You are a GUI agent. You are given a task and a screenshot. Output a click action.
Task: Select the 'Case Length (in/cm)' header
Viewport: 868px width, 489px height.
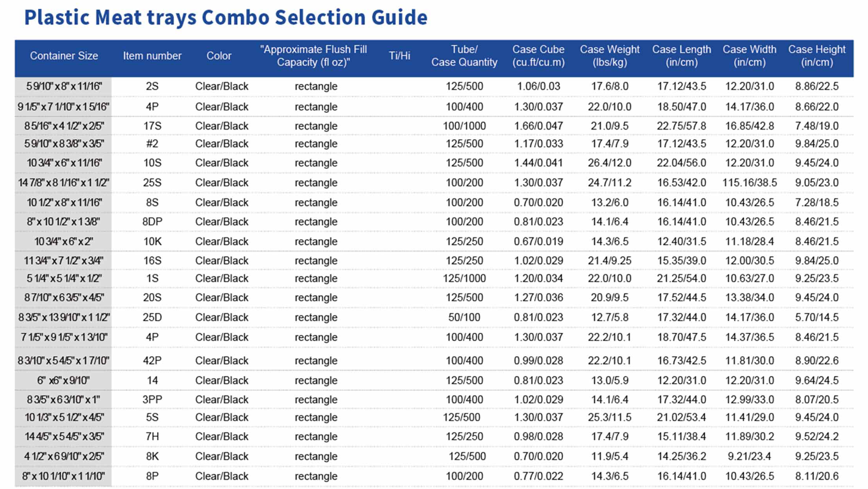(681, 56)
